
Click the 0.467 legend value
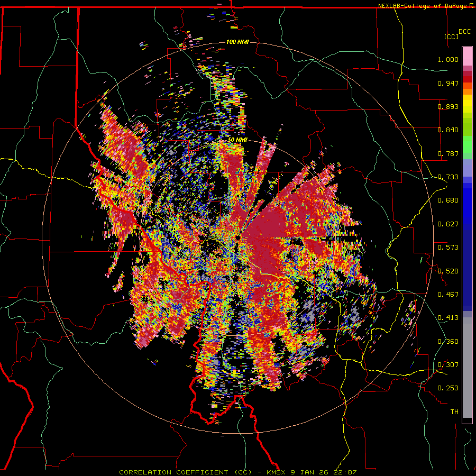[x=448, y=295]
